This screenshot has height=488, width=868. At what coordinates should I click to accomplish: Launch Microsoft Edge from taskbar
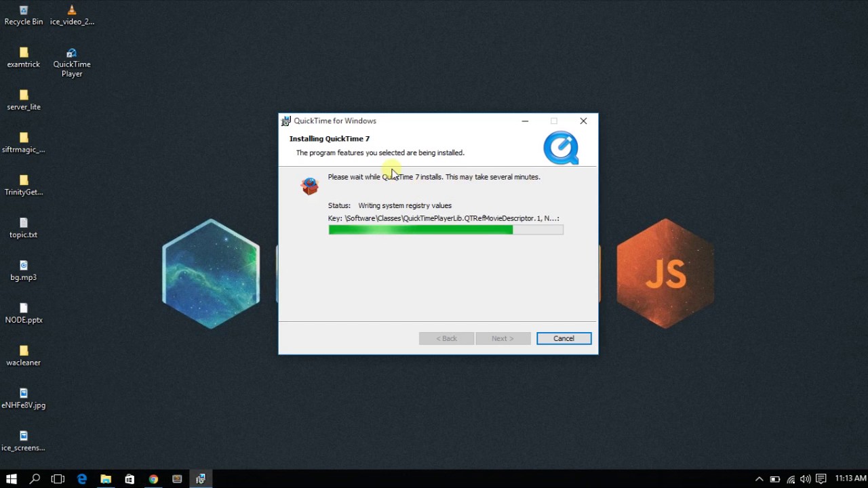pos(82,479)
